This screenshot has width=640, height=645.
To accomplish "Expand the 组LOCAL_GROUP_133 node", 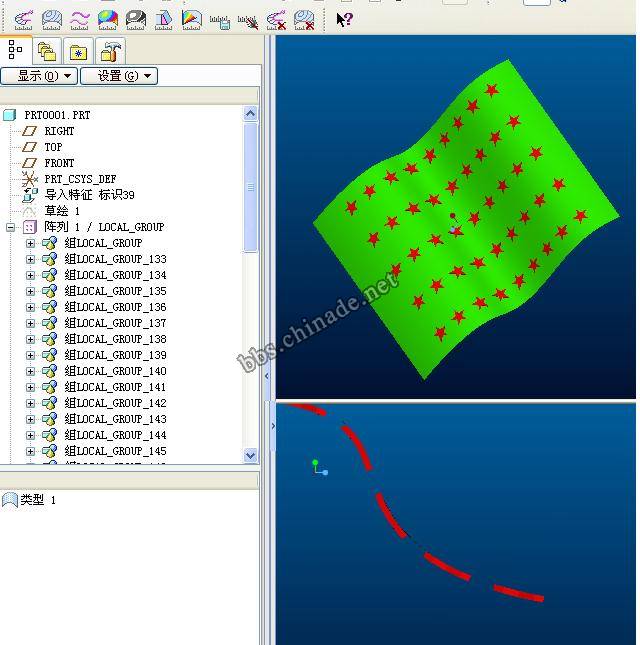I will tap(30, 259).
